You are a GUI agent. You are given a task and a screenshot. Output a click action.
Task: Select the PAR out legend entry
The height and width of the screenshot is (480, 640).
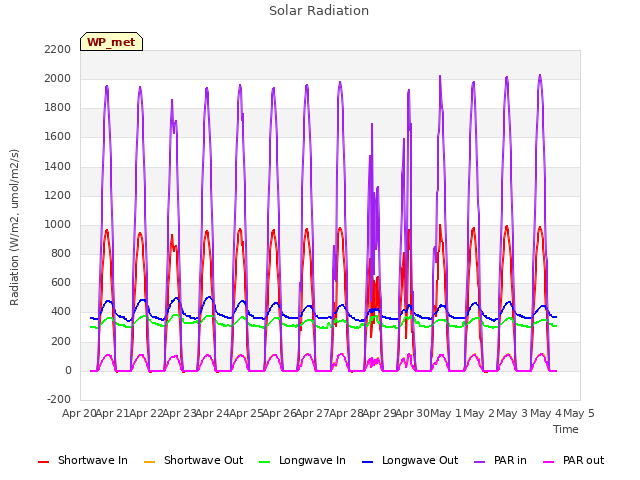point(573,460)
